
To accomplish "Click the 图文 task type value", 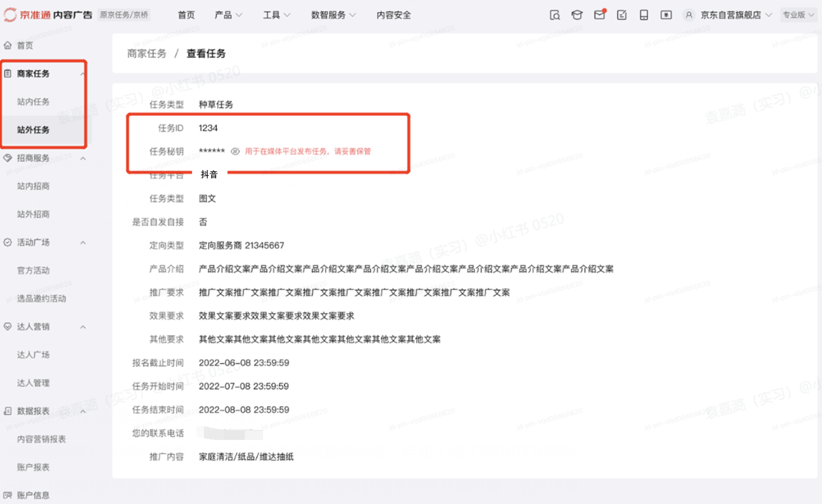I will pyautogui.click(x=207, y=199).
